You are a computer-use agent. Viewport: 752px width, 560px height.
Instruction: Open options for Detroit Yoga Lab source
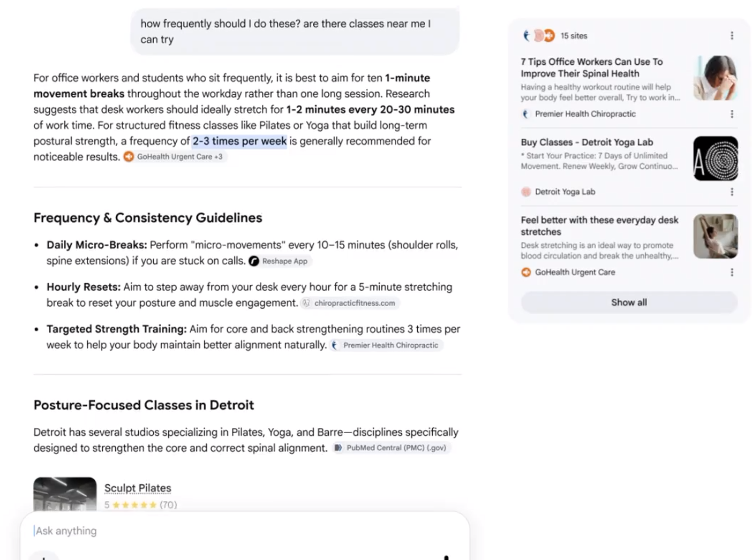click(x=732, y=192)
